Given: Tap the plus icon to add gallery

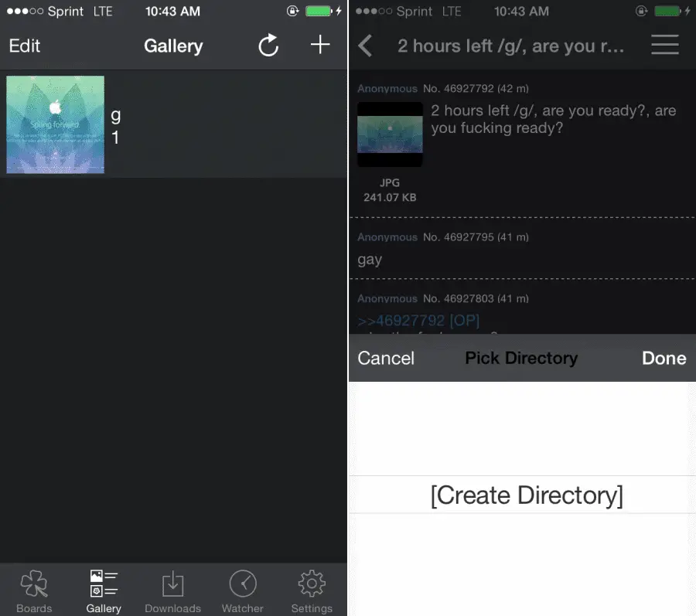Looking at the screenshot, I should click(320, 45).
